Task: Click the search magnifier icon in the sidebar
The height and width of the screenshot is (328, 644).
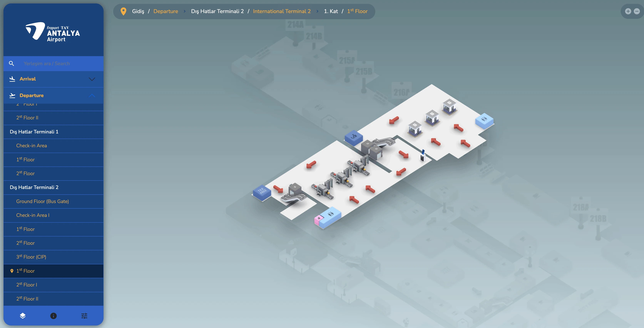Action: (x=12, y=63)
